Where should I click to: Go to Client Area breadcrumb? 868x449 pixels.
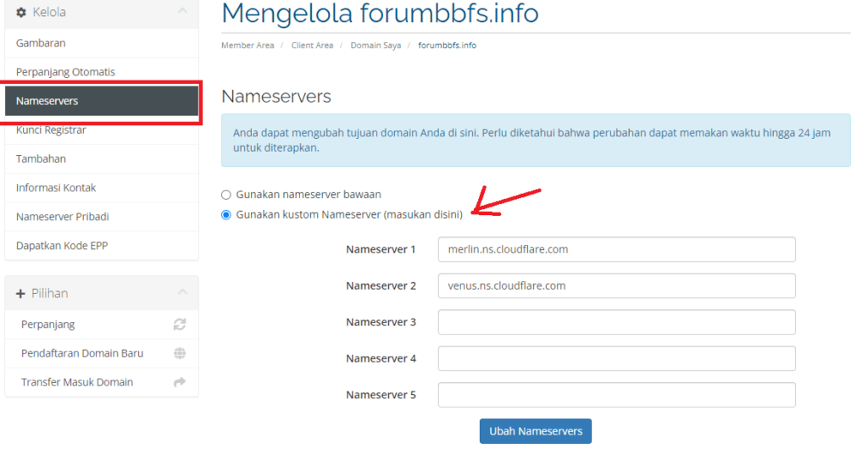tap(313, 45)
